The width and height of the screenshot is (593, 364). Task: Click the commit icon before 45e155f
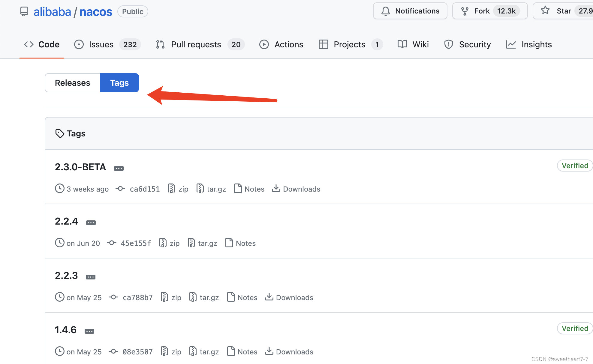pyautogui.click(x=112, y=243)
